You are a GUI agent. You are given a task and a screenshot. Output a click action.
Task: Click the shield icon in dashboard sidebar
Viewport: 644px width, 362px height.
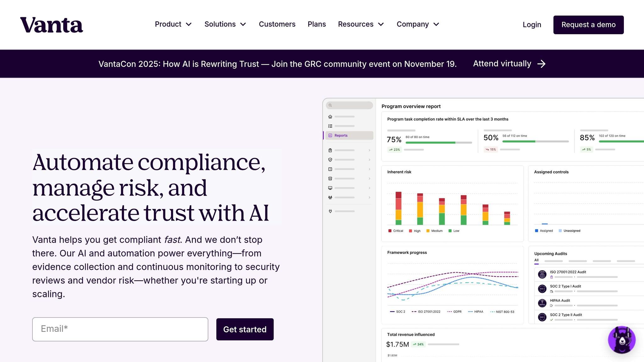click(x=330, y=160)
